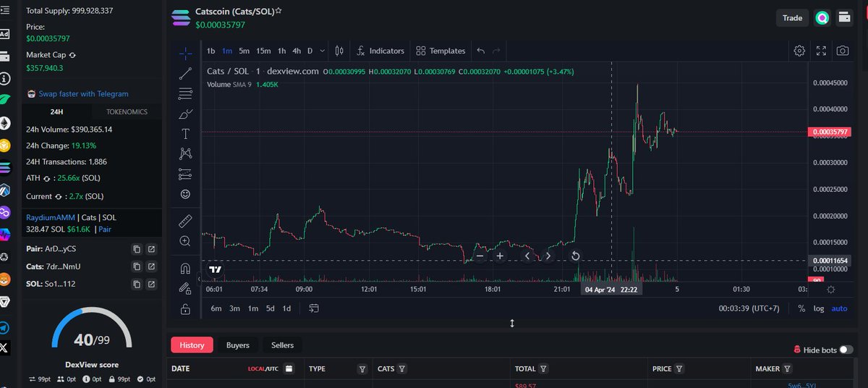This screenshot has width=868, height=388.
Task: Click the Trade button
Action: [x=792, y=18]
